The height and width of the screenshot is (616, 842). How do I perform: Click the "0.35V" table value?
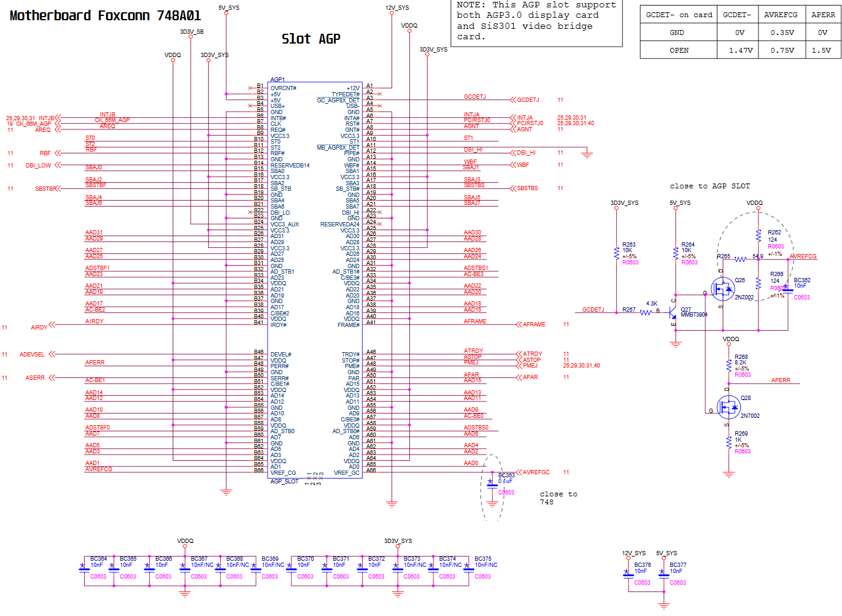click(x=782, y=33)
